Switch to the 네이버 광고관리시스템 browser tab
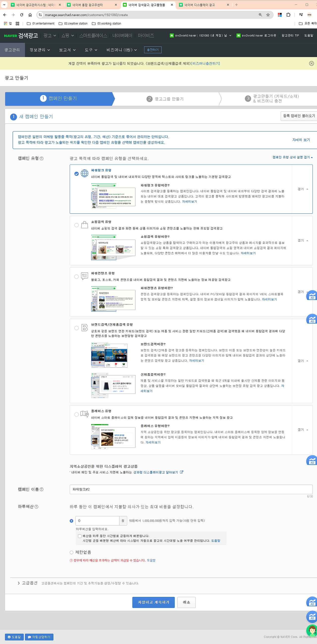The height and width of the screenshot is (644, 317). click(x=36, y=5)
